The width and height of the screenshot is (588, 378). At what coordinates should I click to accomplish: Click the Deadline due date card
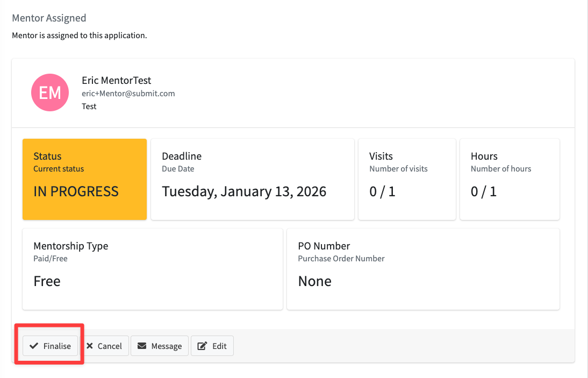coord(252,179)
